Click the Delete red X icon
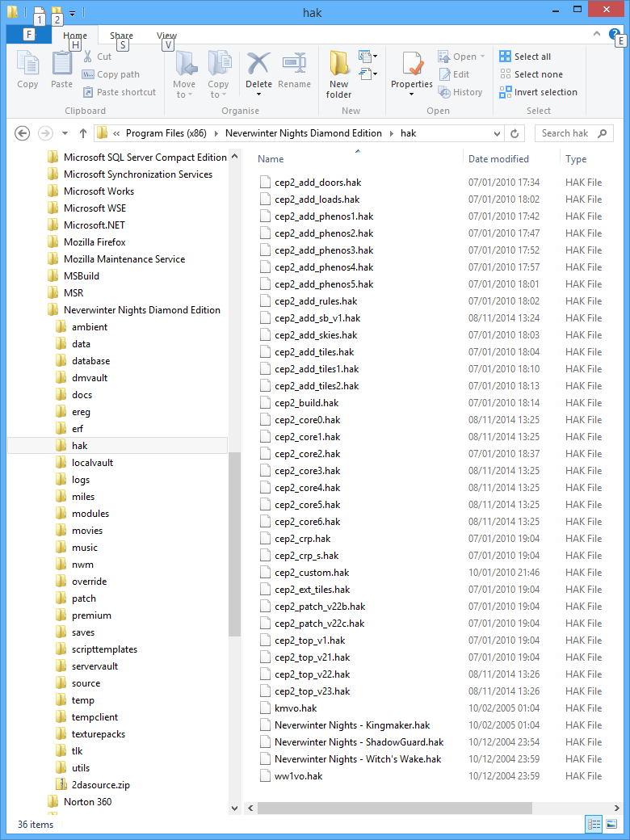 click(x=258, y=64)
